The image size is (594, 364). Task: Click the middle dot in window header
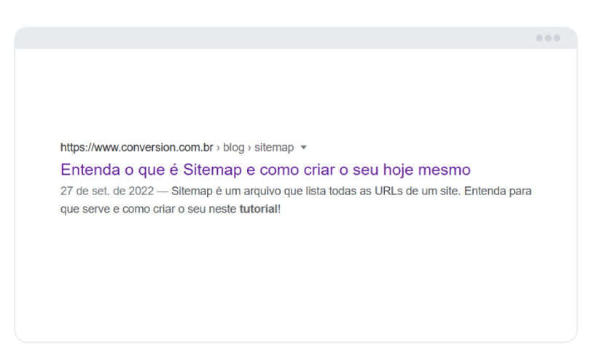(x=547, y=38)
